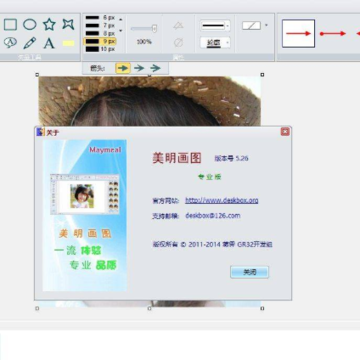Click the top-right selection handle of the photo
The width and height of the screenshot is (360, 360).
click(x=262, y=75)
